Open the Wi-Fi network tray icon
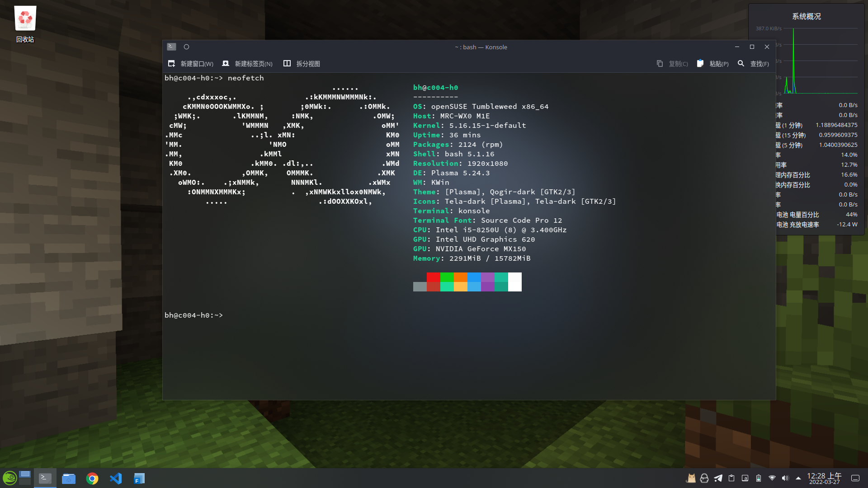This screenshot has height=488, width=868. click(x=772, y=478)
